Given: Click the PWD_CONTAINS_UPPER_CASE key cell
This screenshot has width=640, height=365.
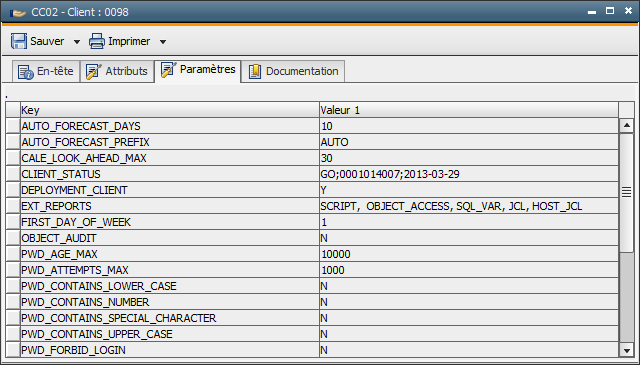Looking at the screenshot, I should 170,334.
